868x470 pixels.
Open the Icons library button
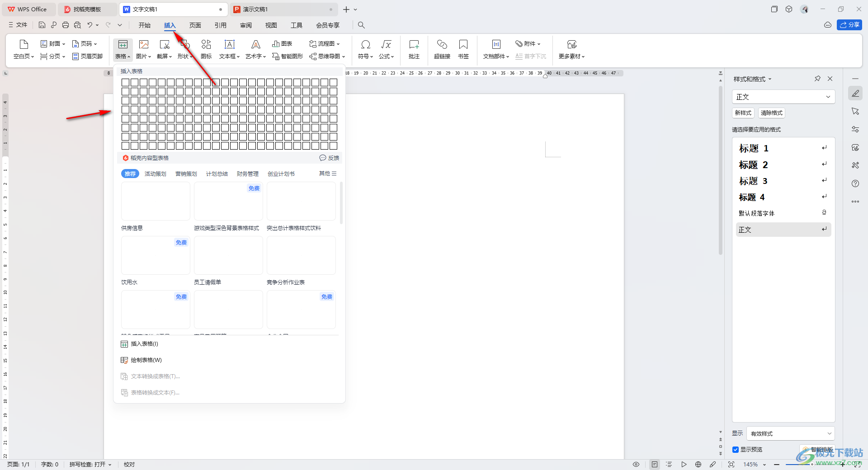coord(206,49)
